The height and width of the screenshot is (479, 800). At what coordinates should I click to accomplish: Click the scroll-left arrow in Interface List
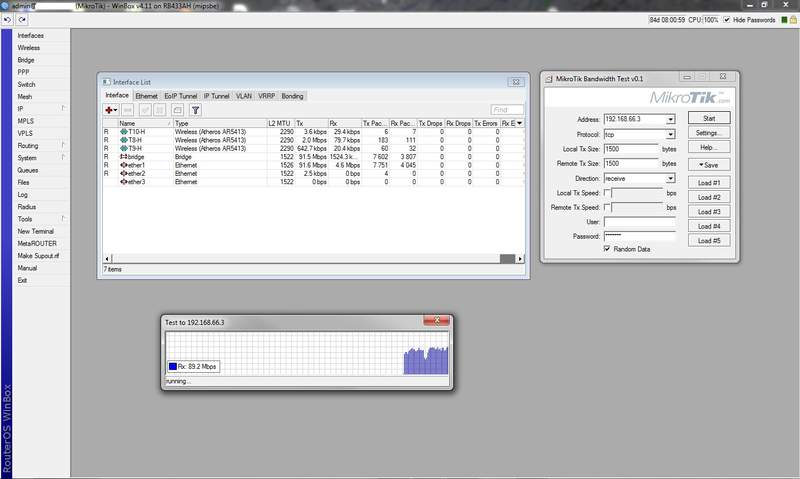(107, 259)
